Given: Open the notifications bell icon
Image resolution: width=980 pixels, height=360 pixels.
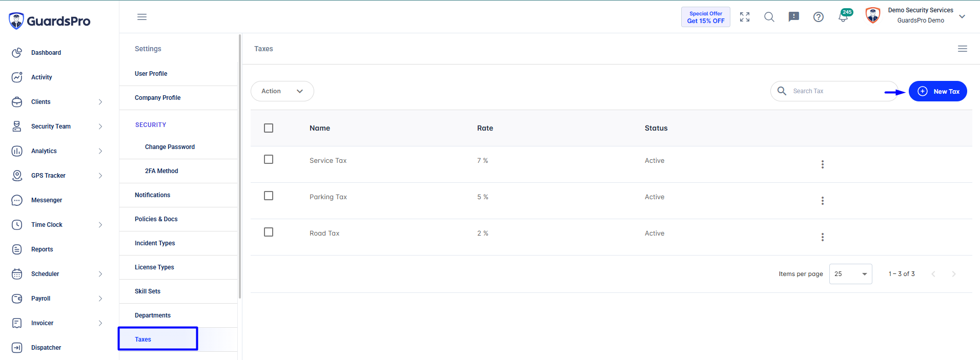Looking at the screenshot, I should (843, 17).
